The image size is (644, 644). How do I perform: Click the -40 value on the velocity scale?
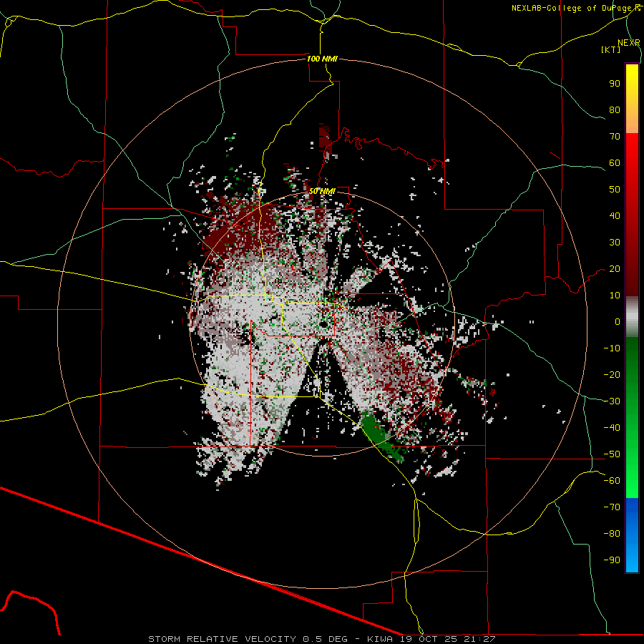tap(612, 428)
